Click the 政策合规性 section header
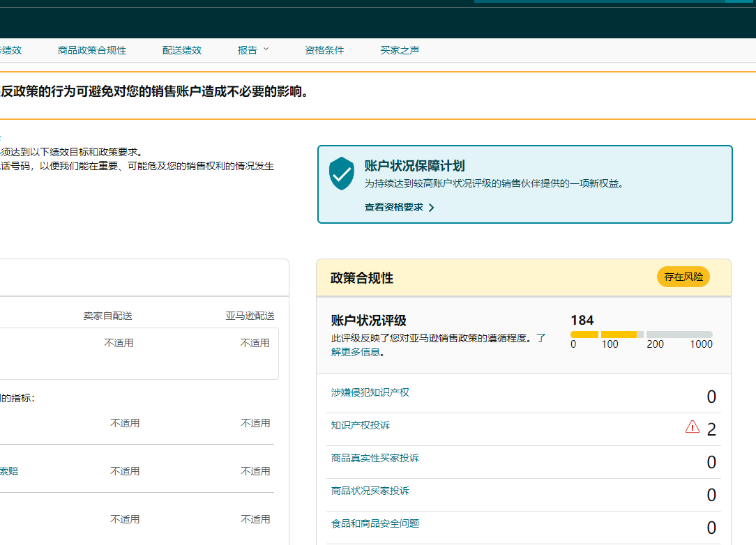This screenshot has height=545, width=756. 362,278
